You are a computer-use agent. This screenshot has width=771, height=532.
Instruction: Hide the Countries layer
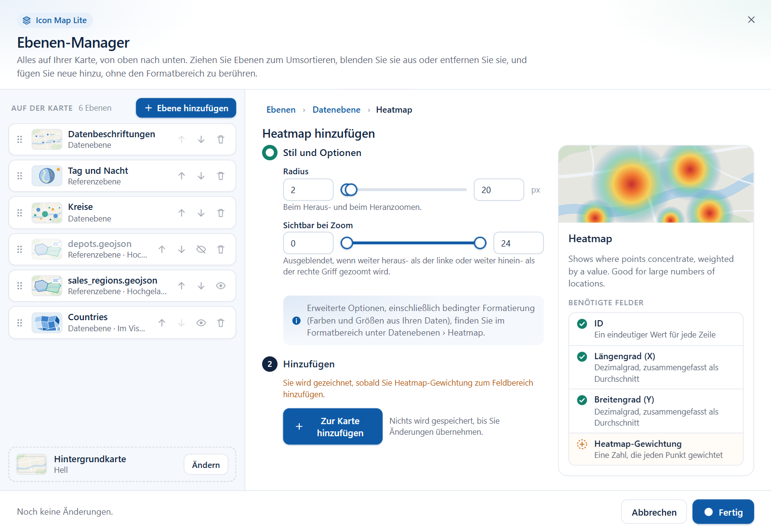pyautogui.click(x=201, y=323)
